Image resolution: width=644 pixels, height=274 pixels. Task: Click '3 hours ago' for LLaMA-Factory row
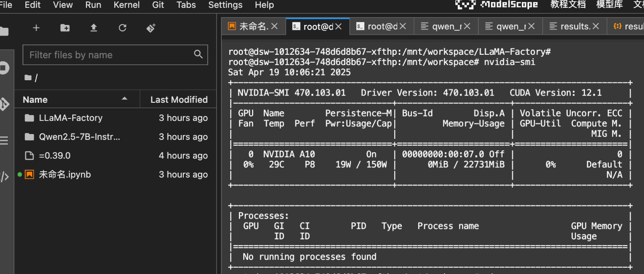[183, 118]
